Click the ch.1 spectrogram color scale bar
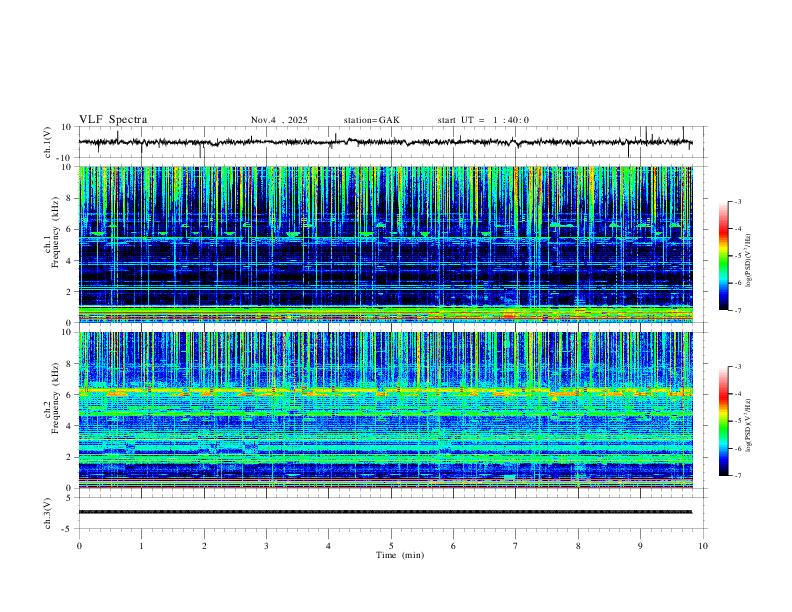The image size is (792, 612). tap(724, 256)
